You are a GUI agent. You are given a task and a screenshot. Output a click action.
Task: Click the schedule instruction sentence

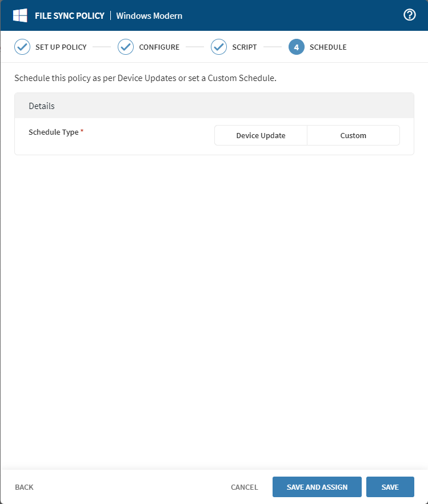pos(146,78)
